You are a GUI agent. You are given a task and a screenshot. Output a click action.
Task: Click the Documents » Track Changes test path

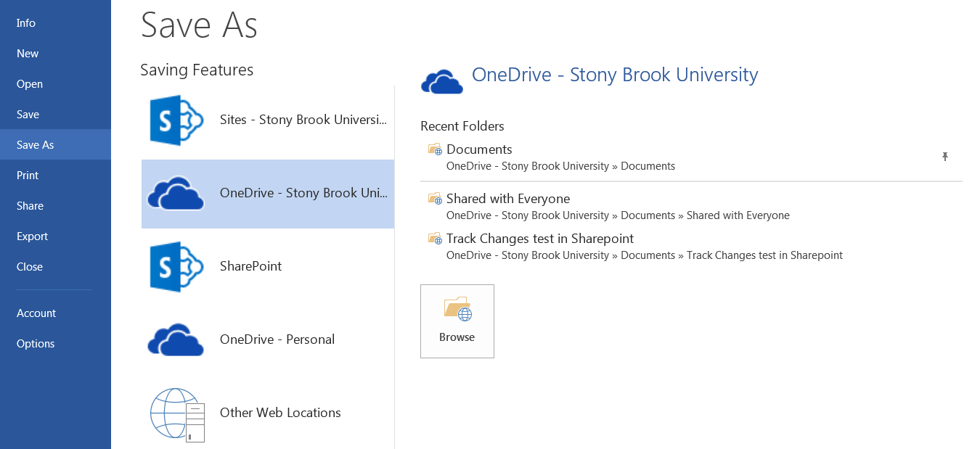[645, 255]
